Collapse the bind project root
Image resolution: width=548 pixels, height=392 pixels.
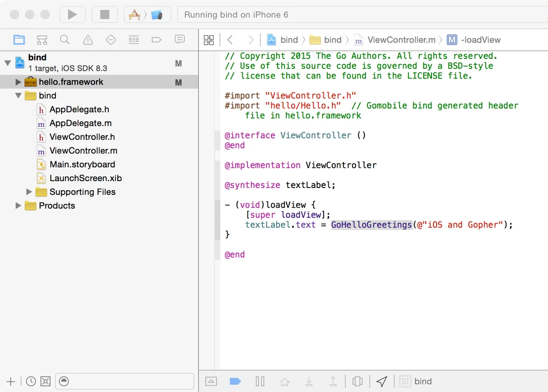pyautogui.click(x=7, y=63)
